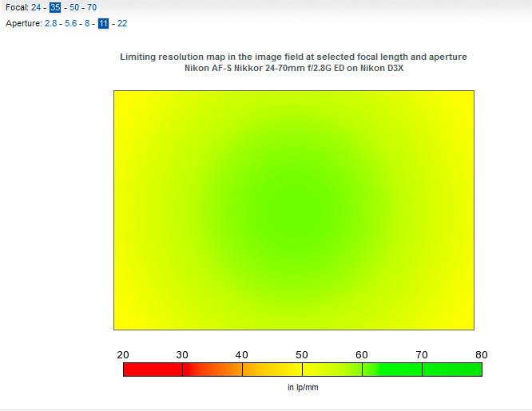532x411 pixels.
Task: Click the 'Nikon AF-S Nikkor 24-70mm' subtitle
Action: coord(294,68)
